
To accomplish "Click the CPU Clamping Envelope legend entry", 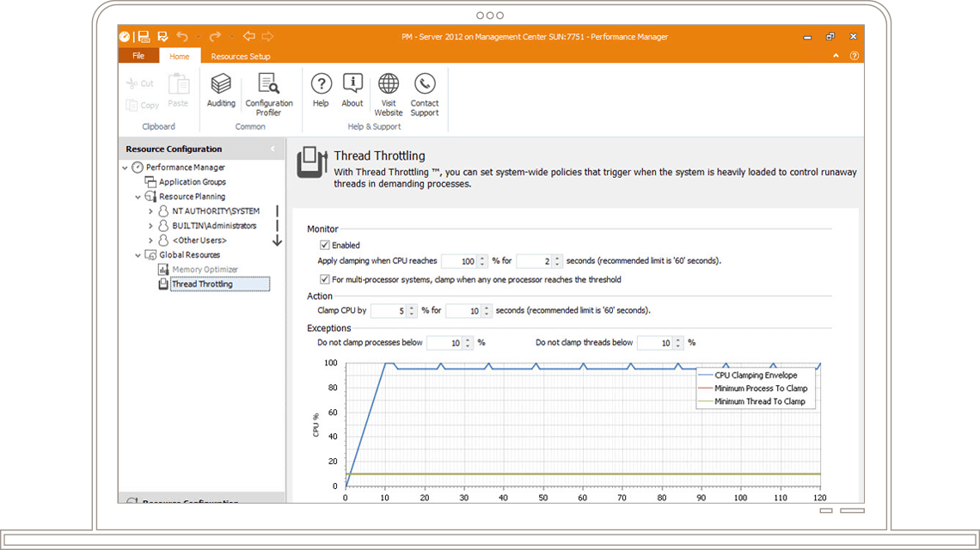I will point(748,375).
